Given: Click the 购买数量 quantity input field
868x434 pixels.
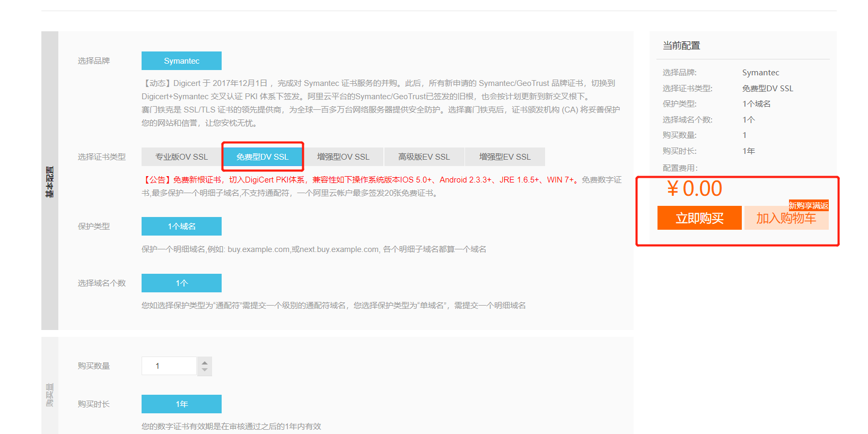Looking at the screenshot, I should click(x=169, y=366).
